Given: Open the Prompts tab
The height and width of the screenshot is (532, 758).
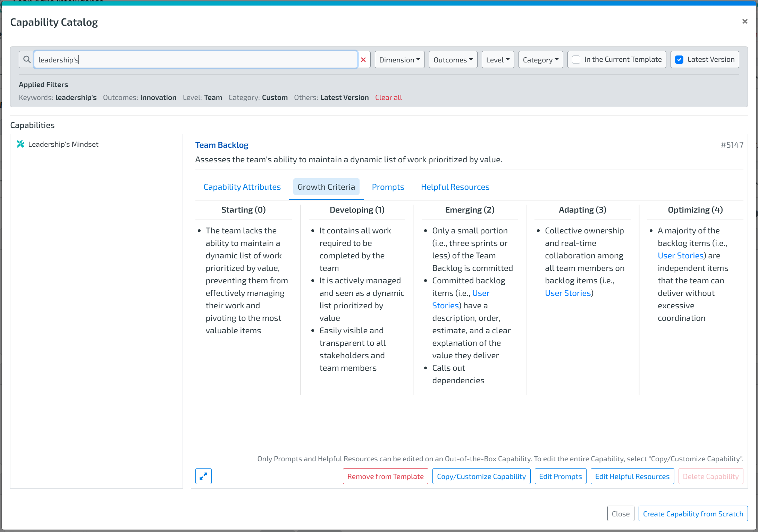Looking at the screenshot, I should 388,187.
